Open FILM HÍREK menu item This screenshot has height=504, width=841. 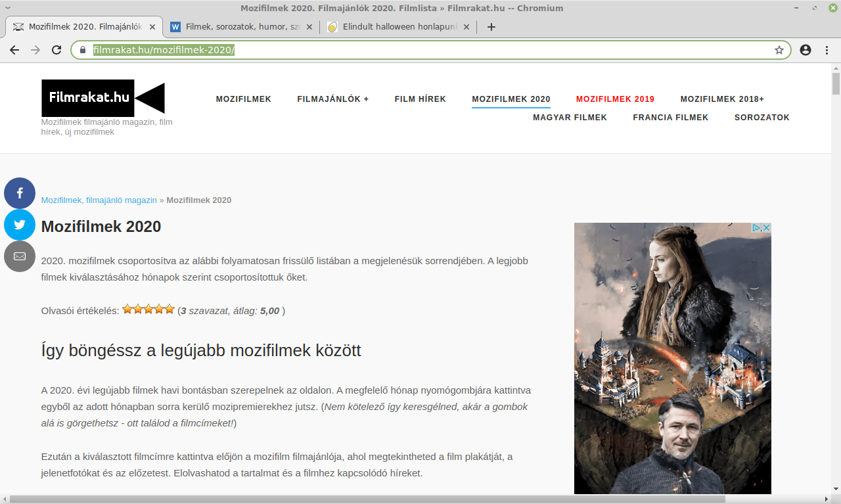420,99
